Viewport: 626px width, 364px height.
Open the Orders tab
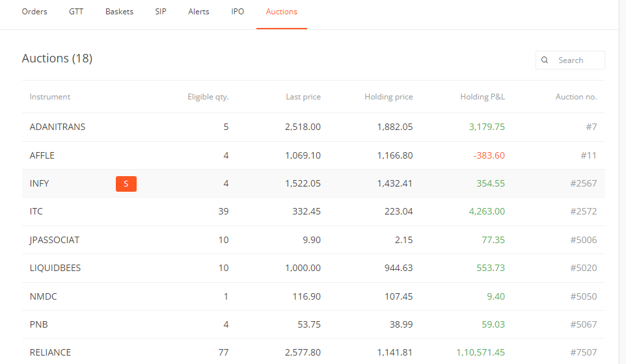pos(34,12)
